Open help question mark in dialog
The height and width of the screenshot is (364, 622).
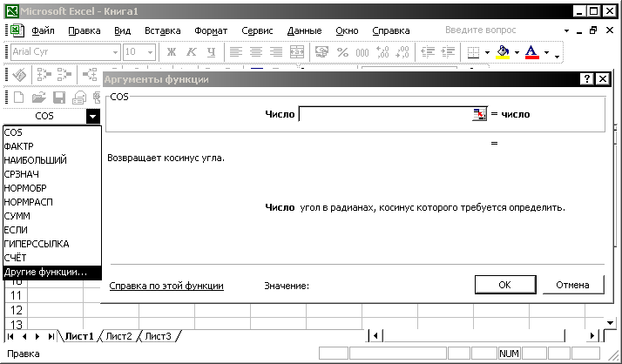tap(587, 79)
